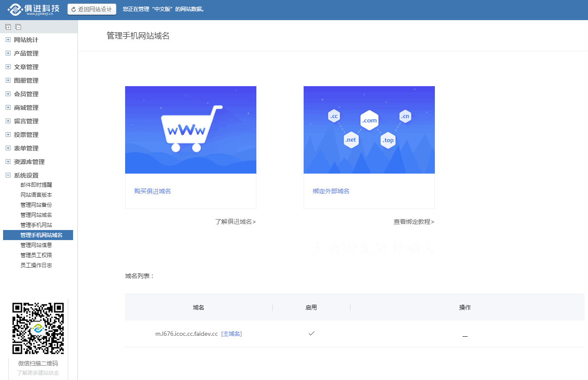Click the 返回网站设计 button
Viewport: 588px width, 380px height.
click(92, 9)
